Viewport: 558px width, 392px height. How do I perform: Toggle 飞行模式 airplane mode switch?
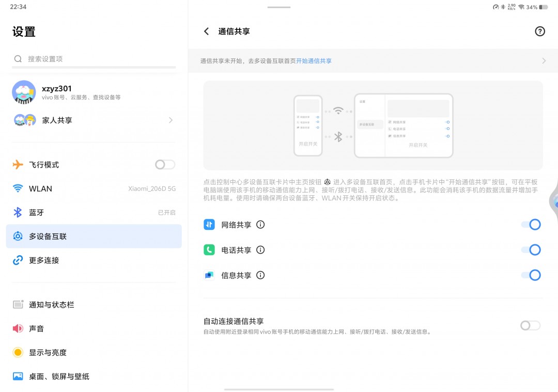click(165, 165)
